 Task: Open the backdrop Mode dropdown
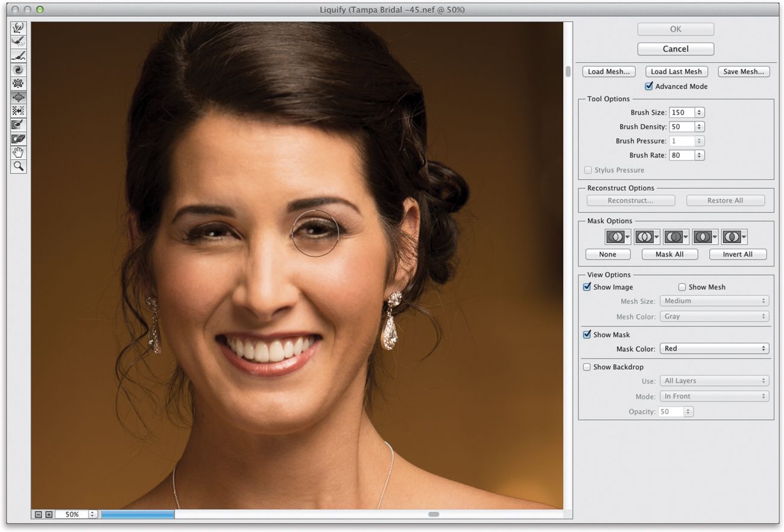coord(715,396)
